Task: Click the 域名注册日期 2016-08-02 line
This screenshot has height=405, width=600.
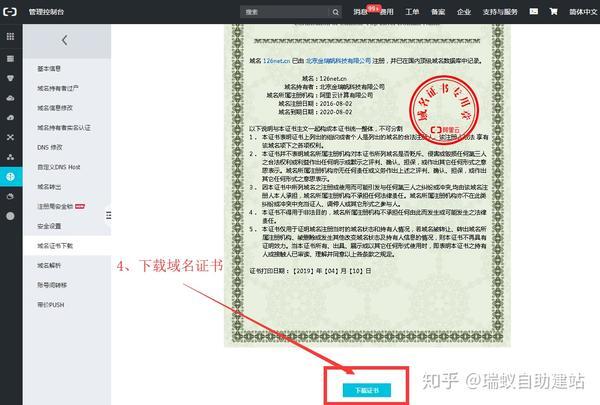Action: (x=315, y=104)
